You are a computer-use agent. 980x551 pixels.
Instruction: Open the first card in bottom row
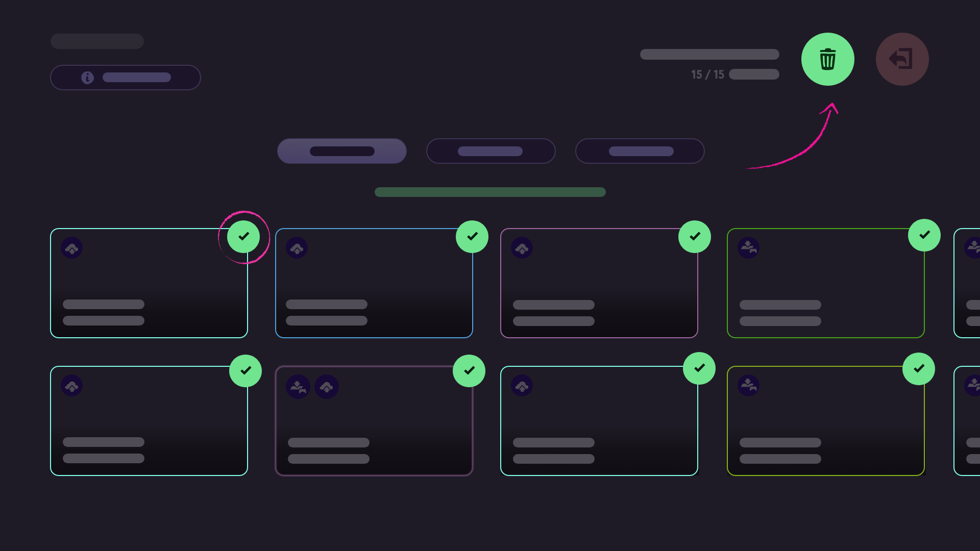pos(149,421)
